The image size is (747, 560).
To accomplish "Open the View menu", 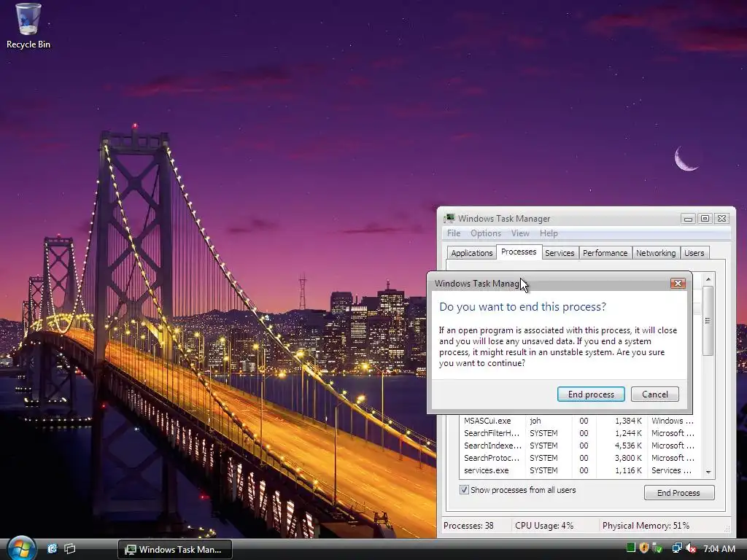I will click(x=520, y=233).
